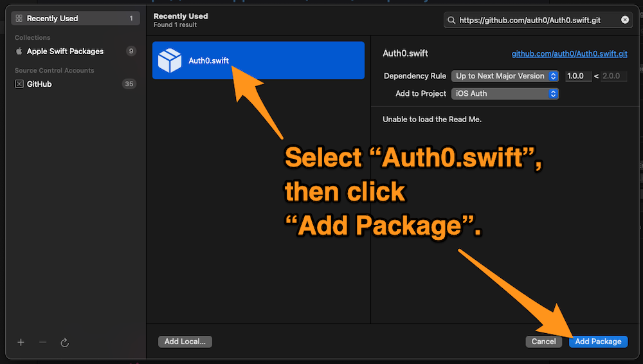Click the Add Package button

[x=598, y=341]
